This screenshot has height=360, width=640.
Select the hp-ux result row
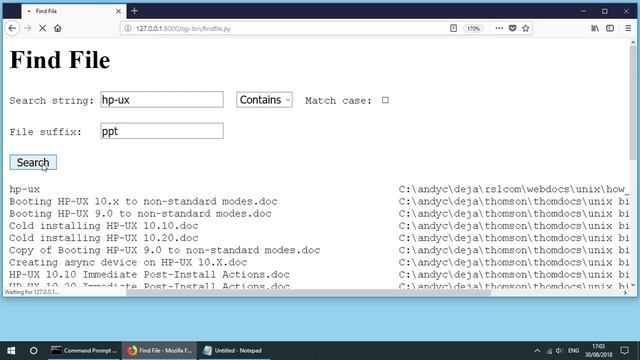tap(24, 189)
